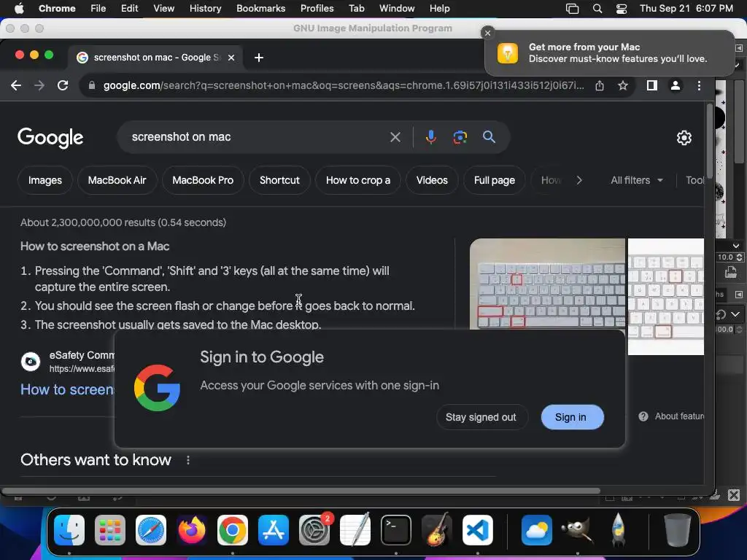Launch Safari from the Dock
Image resolution: width=747 pixels, height=560 pixels.
tap(150, 530)
